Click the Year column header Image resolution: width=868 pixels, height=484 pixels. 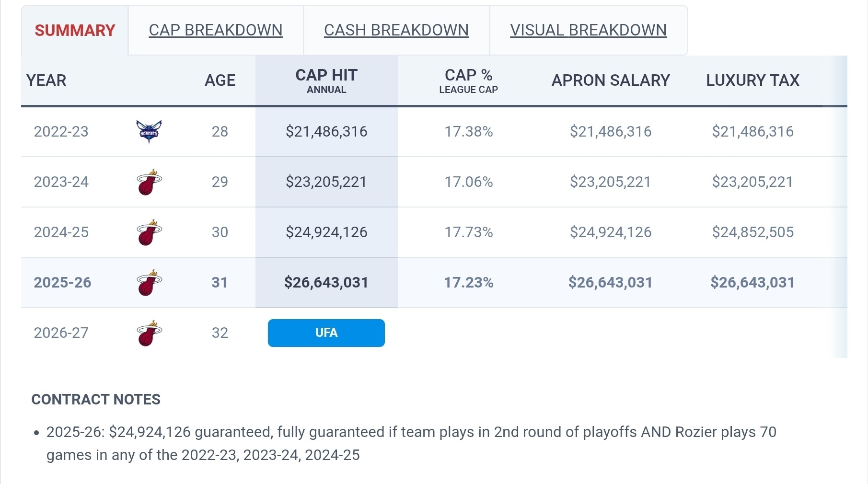(x=46, y=81)
